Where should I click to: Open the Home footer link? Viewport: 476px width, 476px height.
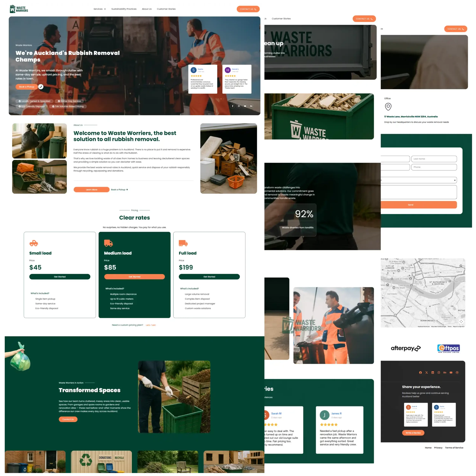428,448
